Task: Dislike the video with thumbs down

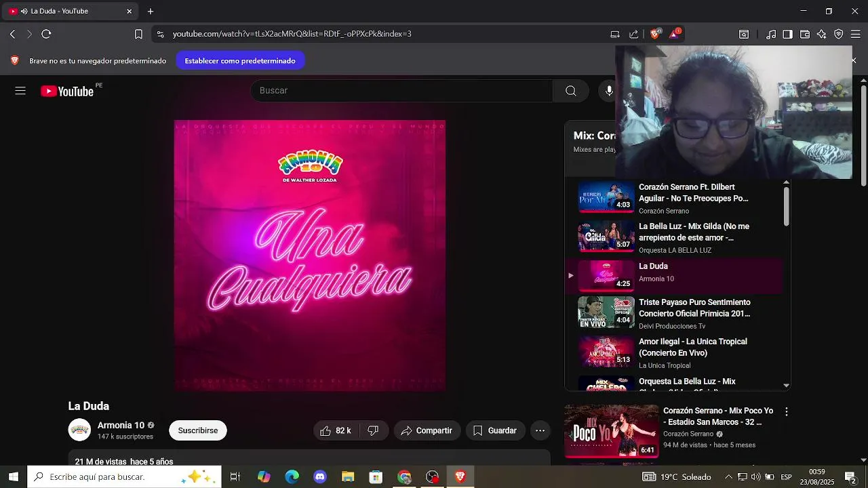Action: point(373,430)
